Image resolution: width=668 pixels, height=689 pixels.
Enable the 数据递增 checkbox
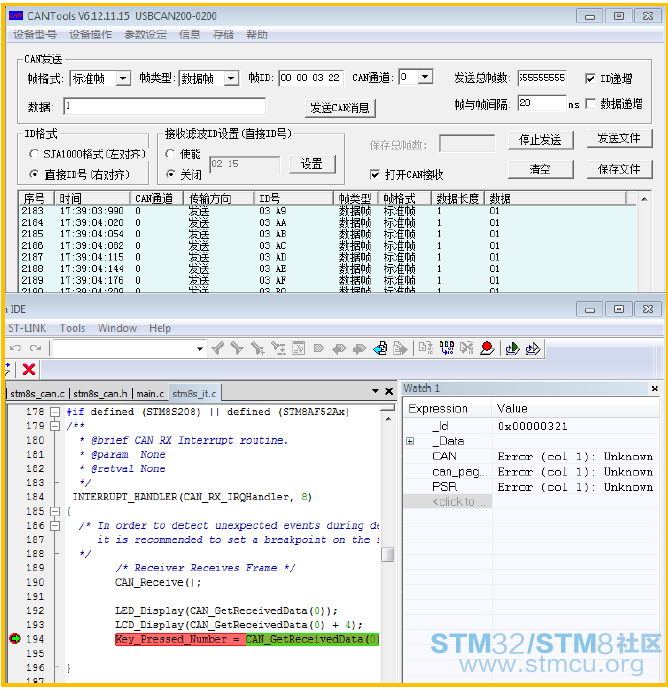[590, 104]
